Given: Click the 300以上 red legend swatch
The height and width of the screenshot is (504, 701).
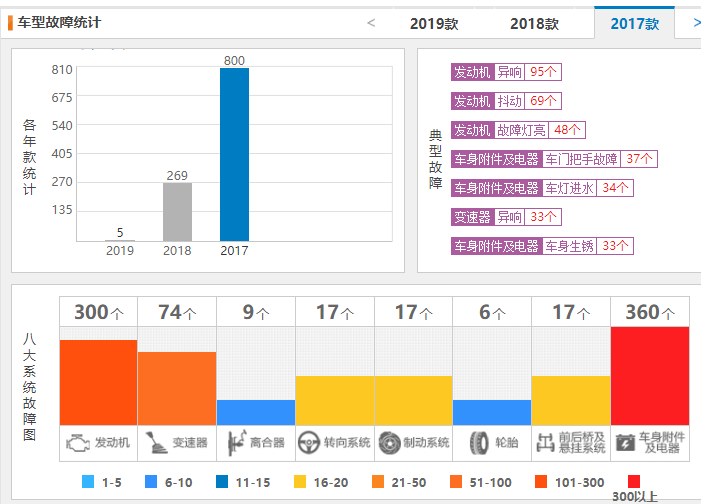Looking at the screenshot, I should click(634, 482).
